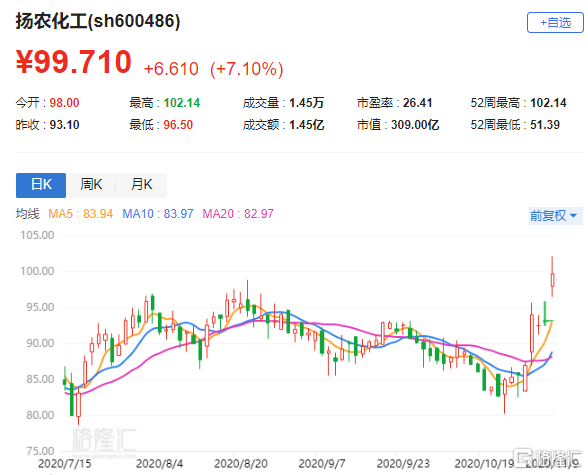Click the latest candlestick near 100.00

[x=552, y=280]
